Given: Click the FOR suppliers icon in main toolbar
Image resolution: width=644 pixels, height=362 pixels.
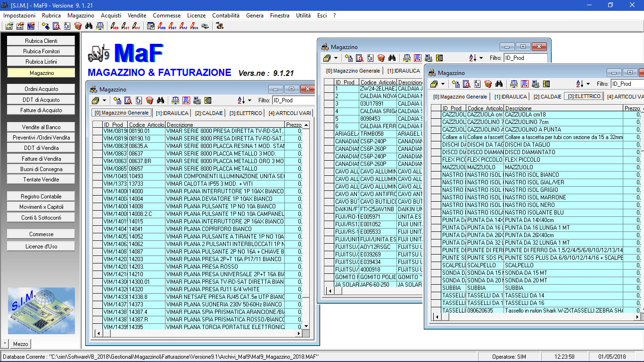Looking at the screenshot, I should [x=20, y=26].
